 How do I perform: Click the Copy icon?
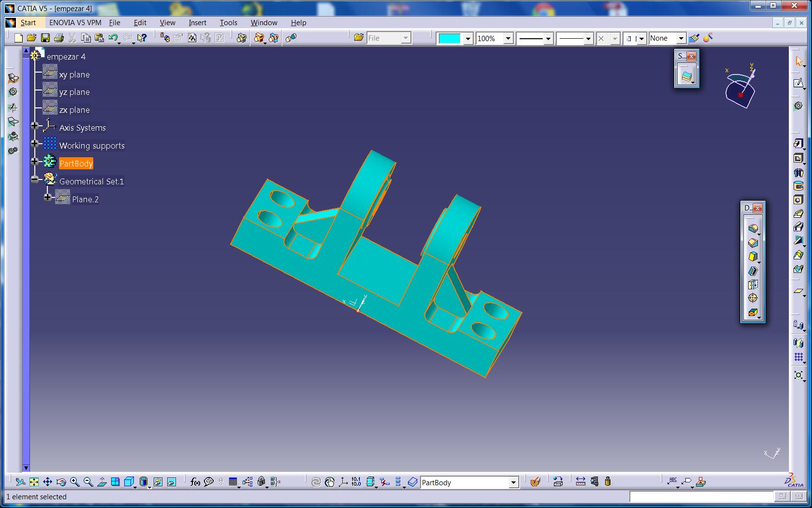pos(86,38)
